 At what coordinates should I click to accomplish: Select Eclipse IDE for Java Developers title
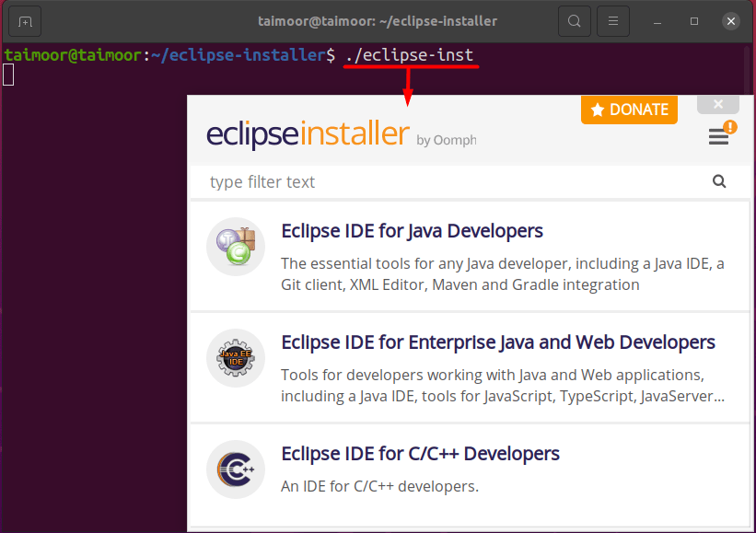(412, 231)
